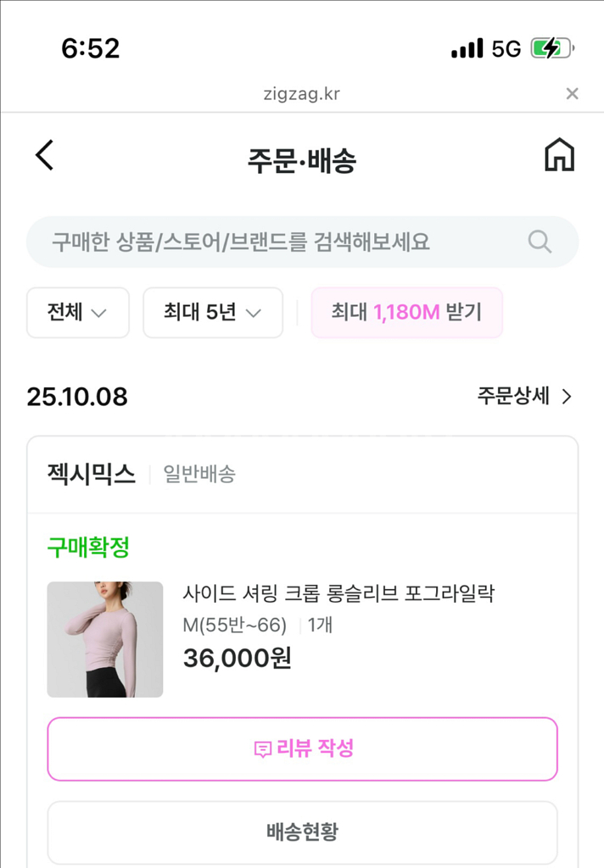Tap the home icon in the top bar
Screen dimensions: 604x868
(x=559, y=156)
